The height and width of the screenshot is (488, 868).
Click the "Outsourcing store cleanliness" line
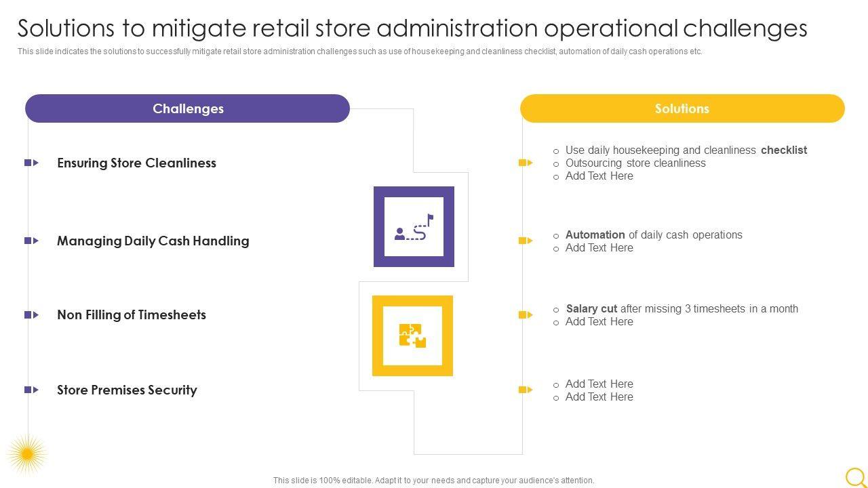coord(635,163)
